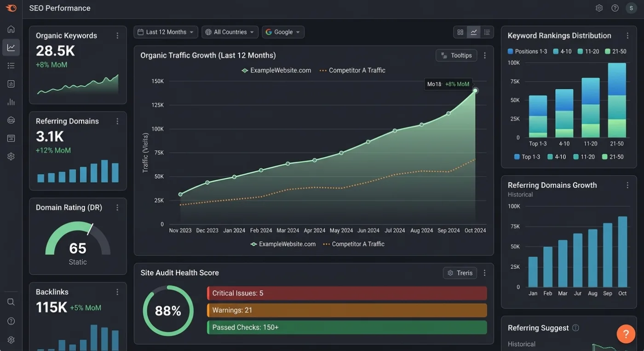
Task: Click the Google logo in engine filter
Action: coord(269,32)
